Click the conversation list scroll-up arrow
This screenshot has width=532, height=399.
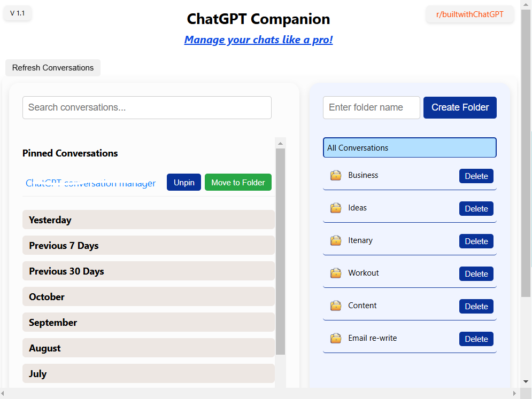coord(280,143)
